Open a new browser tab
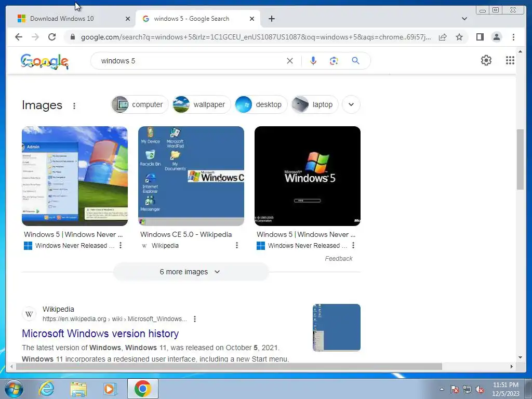532x399 pixels. 271,19
